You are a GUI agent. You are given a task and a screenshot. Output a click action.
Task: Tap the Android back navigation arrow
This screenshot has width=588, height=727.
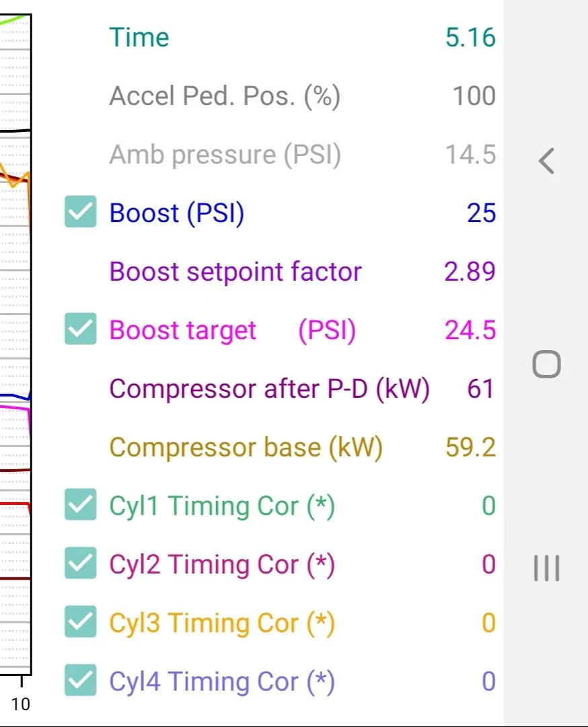pos(546,161)
